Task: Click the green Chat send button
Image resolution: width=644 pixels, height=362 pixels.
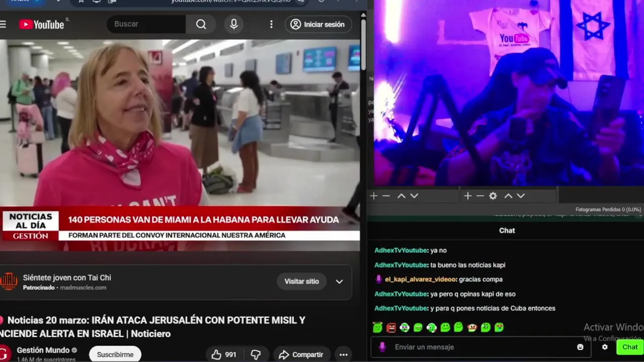Action: 630,347
